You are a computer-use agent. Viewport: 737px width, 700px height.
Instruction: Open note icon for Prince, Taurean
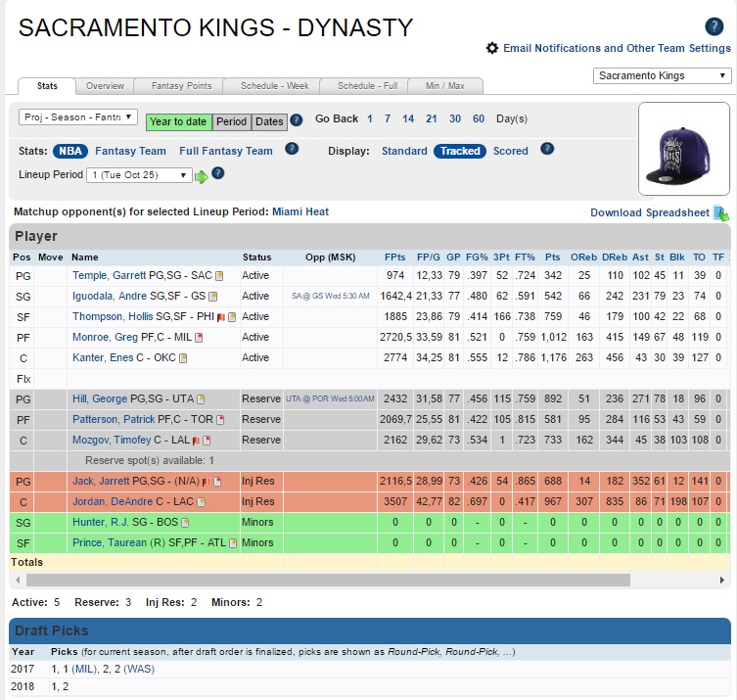(233, 543)
